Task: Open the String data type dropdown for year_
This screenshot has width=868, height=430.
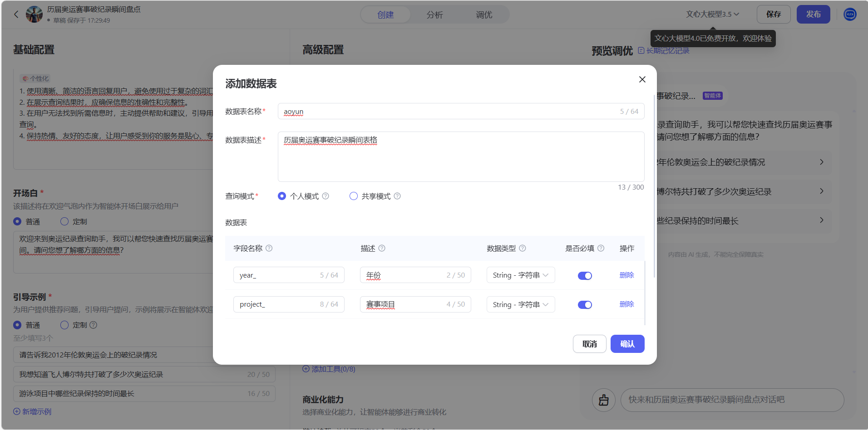Action: click(x=520, y=275)
